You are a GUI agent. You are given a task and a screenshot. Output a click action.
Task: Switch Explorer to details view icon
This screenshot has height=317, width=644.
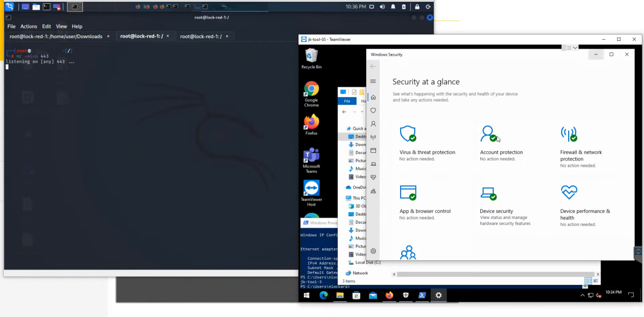(588, 281)
